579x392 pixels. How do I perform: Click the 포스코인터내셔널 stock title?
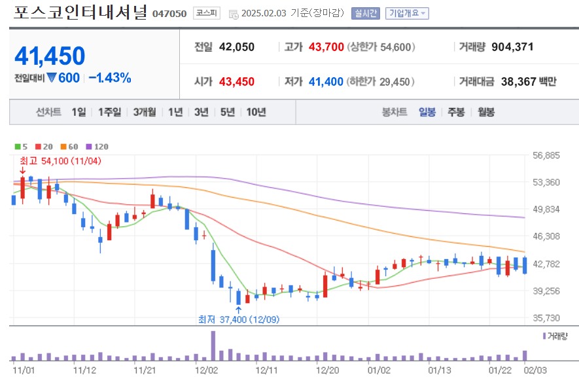80,12
